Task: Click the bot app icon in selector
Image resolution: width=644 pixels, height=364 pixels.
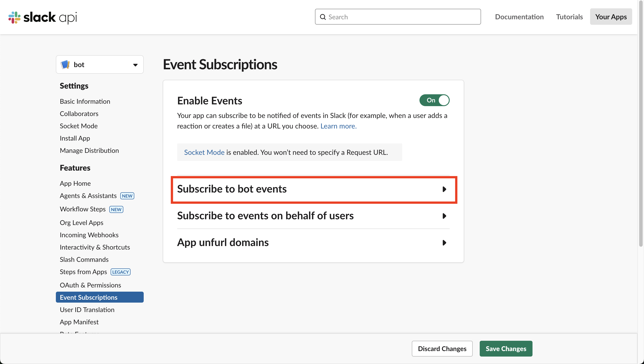Action: [x=65, y=65]
